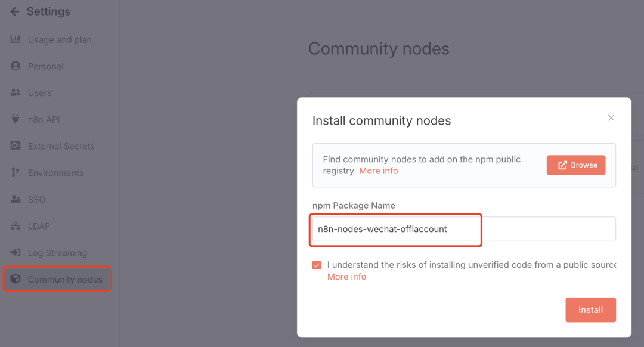The image size is (644, 347).
Task: Click the n8n API plug icon
Action: pos(16,119)
